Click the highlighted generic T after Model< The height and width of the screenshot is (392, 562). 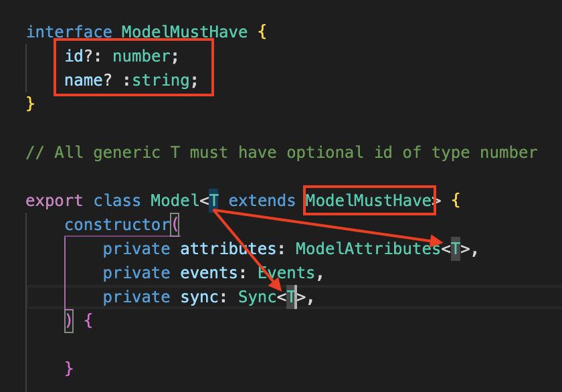coord(213,201)
